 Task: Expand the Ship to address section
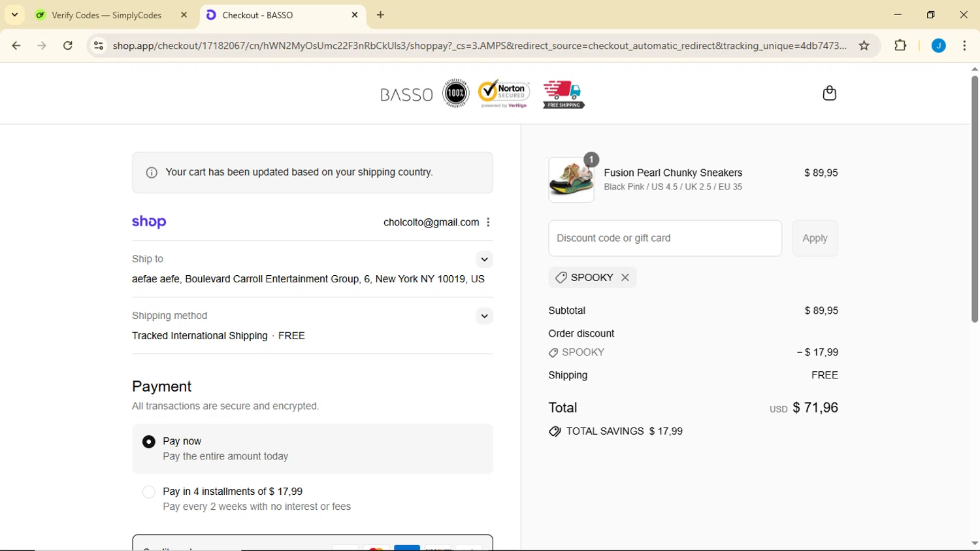(484, 259)
